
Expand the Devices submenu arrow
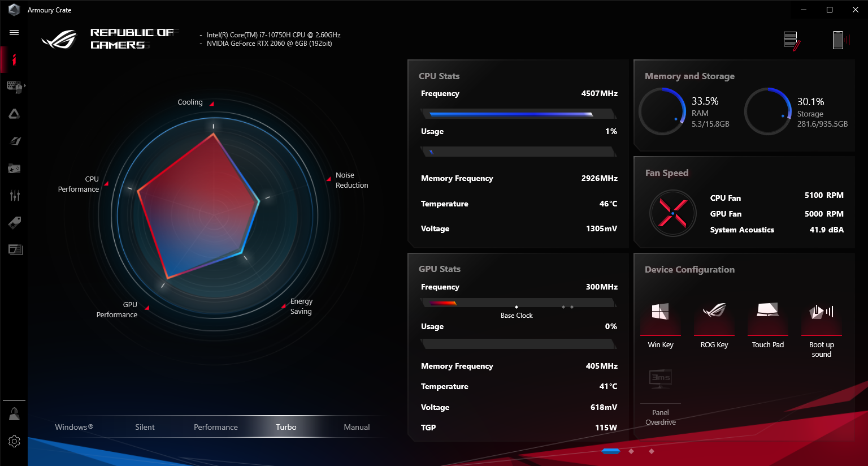pos(25,86)
